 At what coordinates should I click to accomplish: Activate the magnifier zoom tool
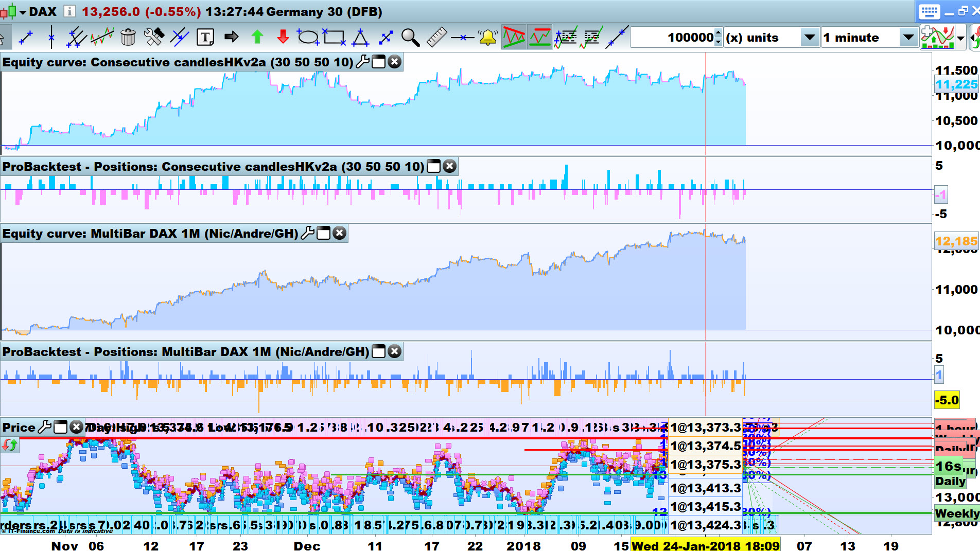(410, 38)
